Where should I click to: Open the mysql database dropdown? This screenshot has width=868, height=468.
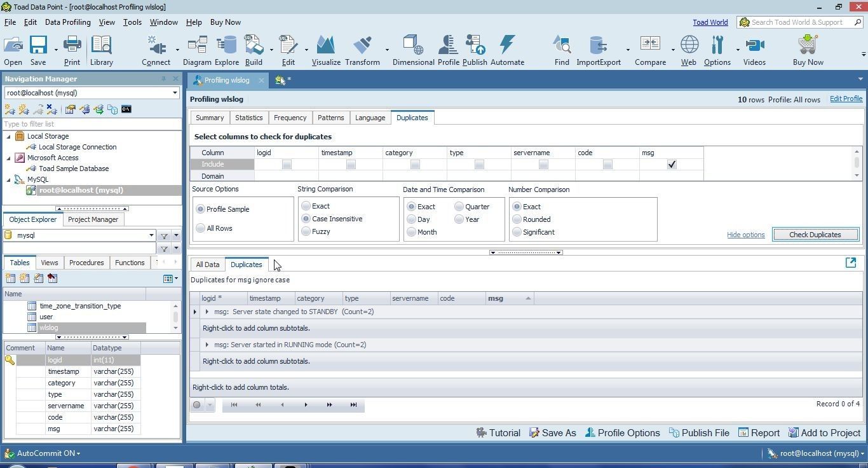pos(151,235)
